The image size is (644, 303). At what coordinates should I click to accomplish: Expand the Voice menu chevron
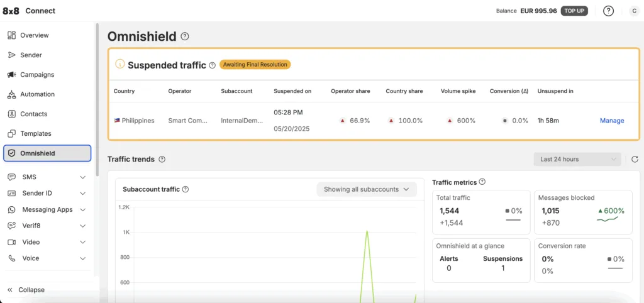coord(82,258)
